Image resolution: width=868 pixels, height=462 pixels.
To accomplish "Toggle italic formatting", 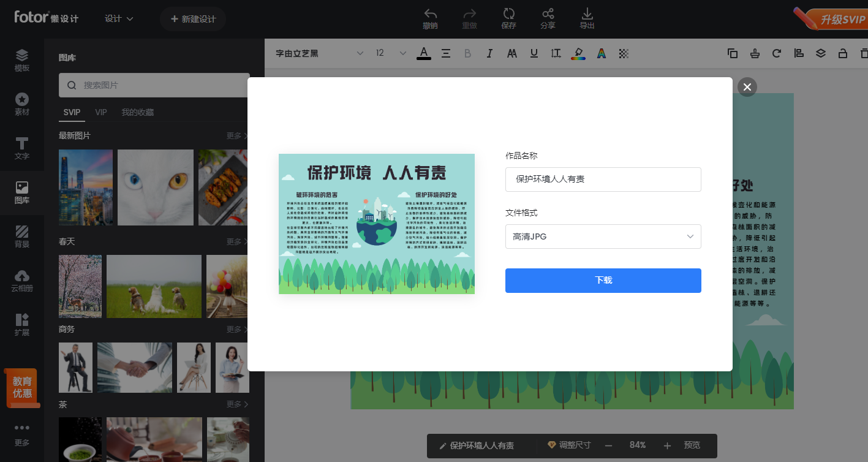I will (489, 53).
